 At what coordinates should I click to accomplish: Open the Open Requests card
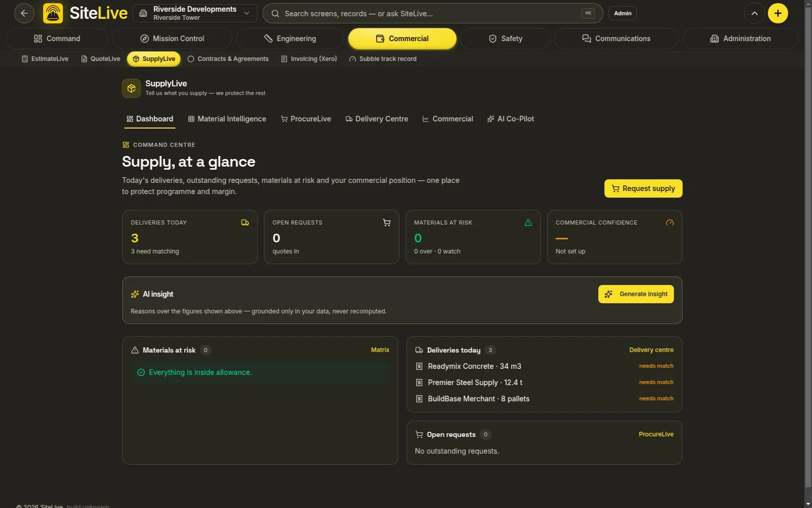pos(331,237)
